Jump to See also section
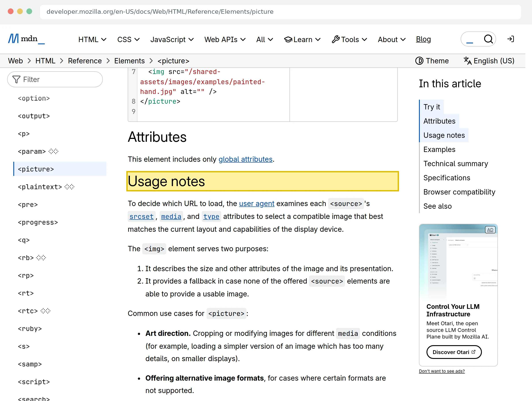Screen dimensions: 532x401 click(x=437, y=206)
